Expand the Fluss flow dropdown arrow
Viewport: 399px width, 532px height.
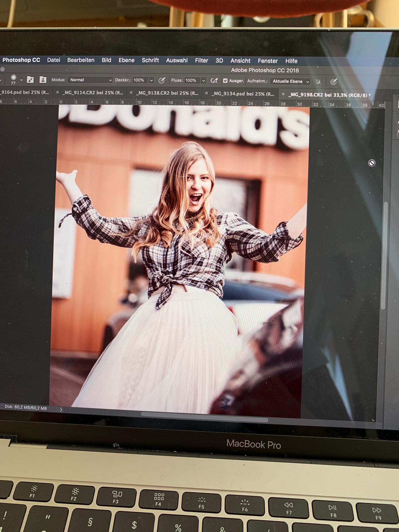click(203, 80)
